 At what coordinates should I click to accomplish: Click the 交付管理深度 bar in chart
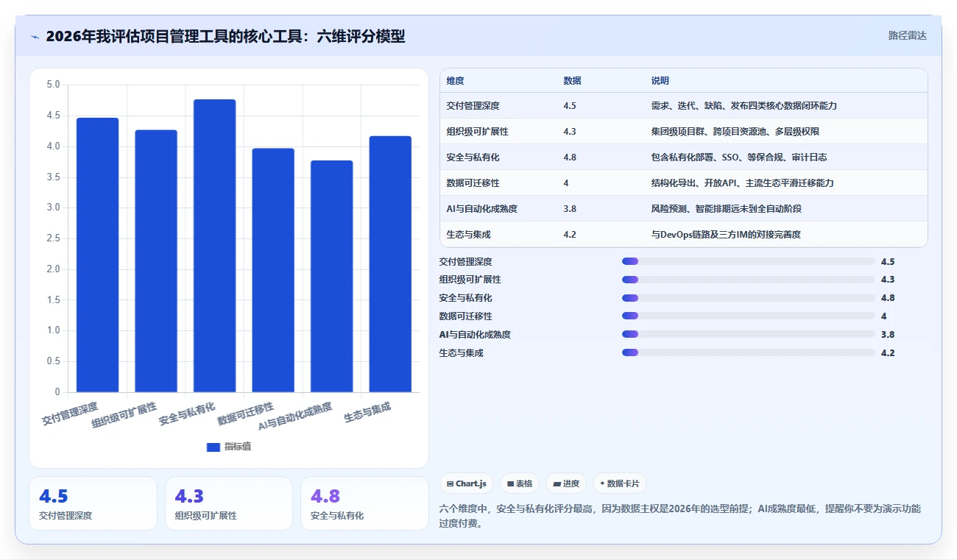(97, 255)
